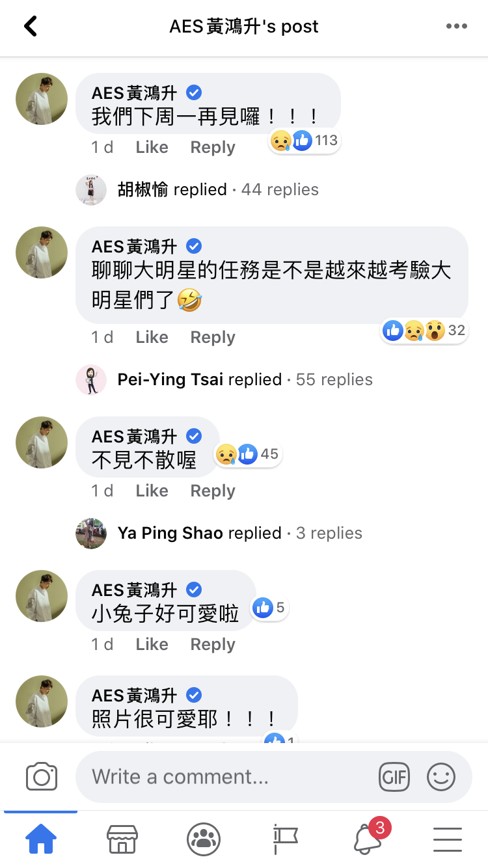Viewport: 488px width, 868px height.
Task: Reply to the 聊聊大明星 comment
Action: (x=212, y=338)
